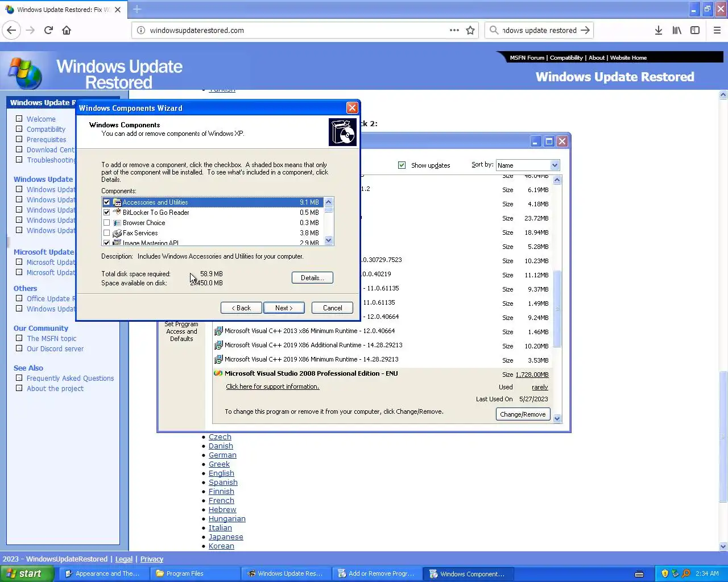Viewport: 728px width, 582px height.
Task: Open the browser Library icon
Action: click(677, 30)
